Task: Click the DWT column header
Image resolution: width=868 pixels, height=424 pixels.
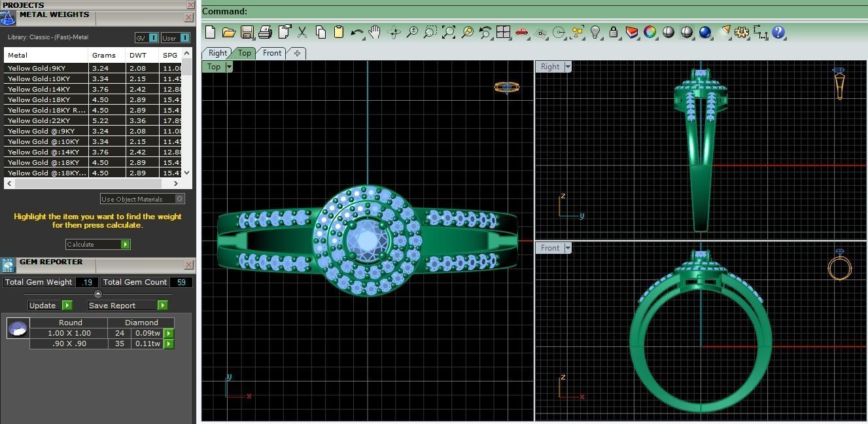Action: point(142,55)
